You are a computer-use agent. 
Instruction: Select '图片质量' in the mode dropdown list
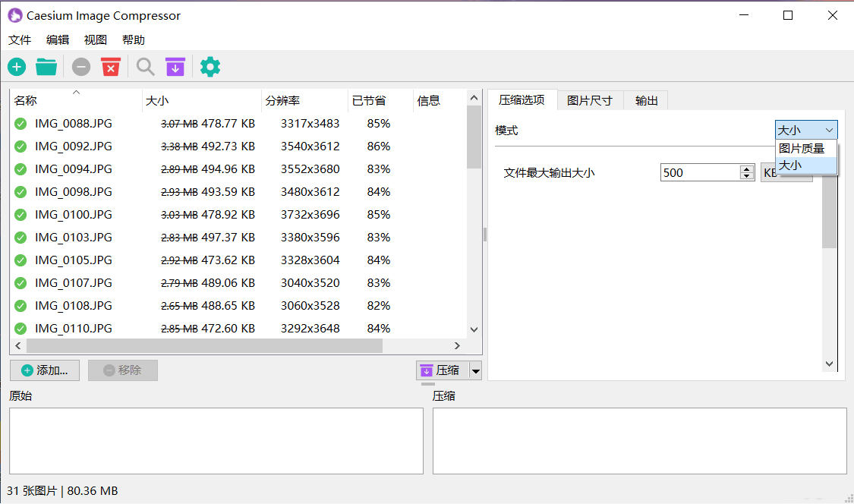point(802,149)
